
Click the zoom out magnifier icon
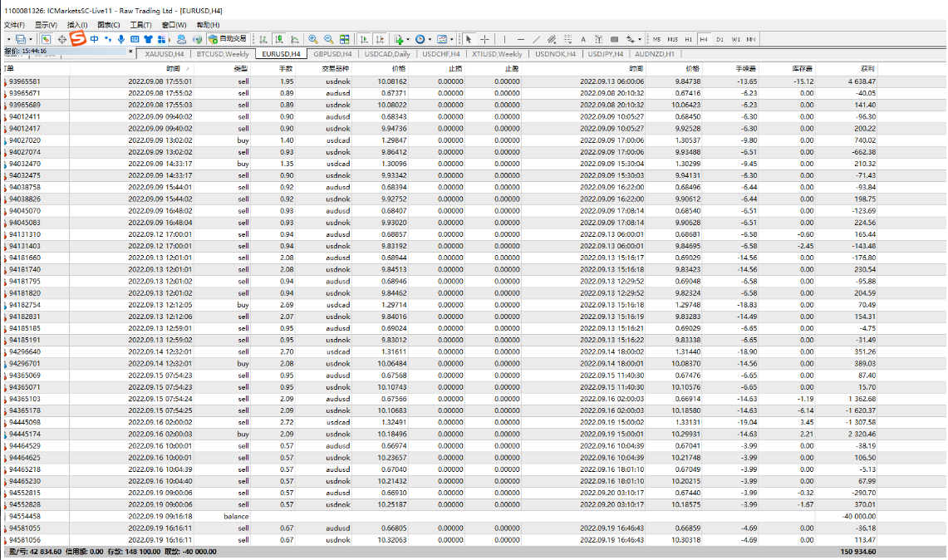click(329, 39)
